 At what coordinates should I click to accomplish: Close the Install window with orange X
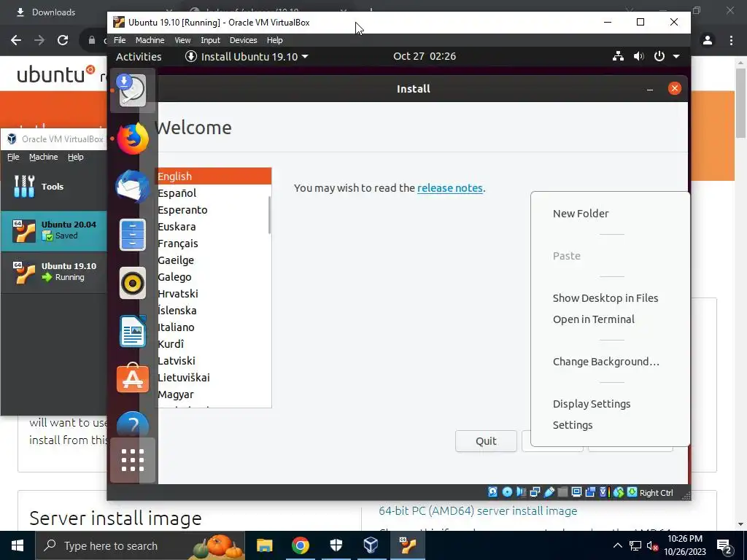click(674, 88)
